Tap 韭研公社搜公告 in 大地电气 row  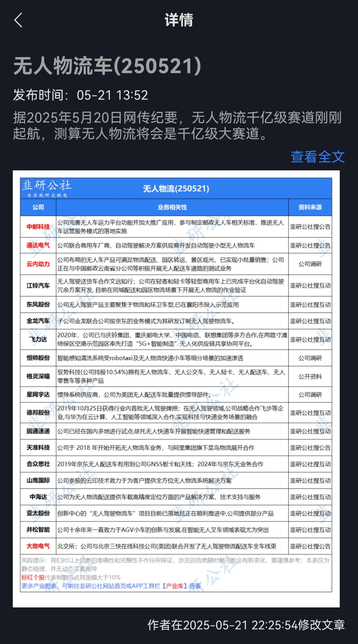coord(310,546)
